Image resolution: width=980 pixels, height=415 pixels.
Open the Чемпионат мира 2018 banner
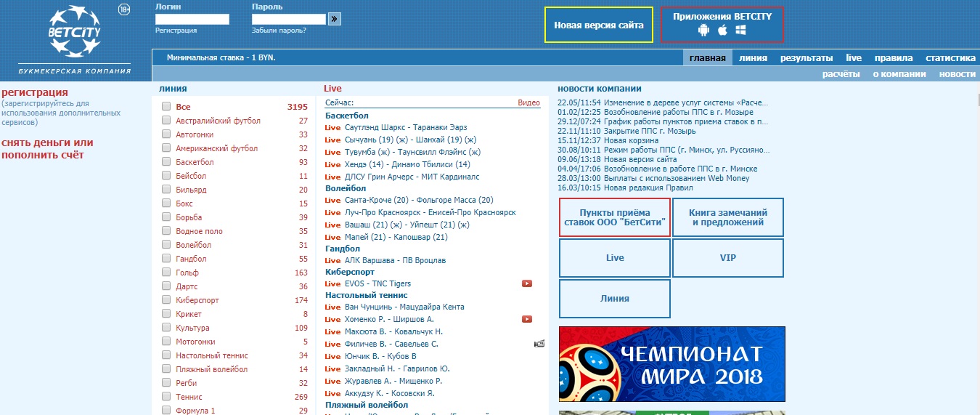click(672, 364)
